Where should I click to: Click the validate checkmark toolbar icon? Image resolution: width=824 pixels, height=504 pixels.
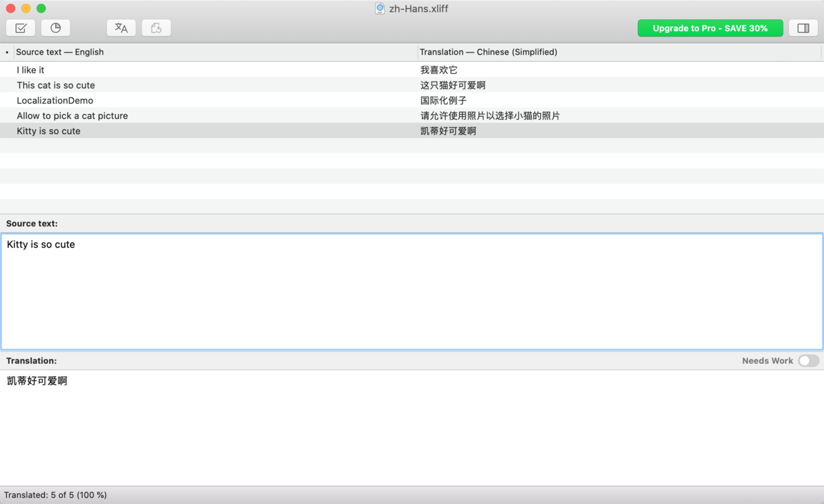pyautogui.click(x=21, y=28)
